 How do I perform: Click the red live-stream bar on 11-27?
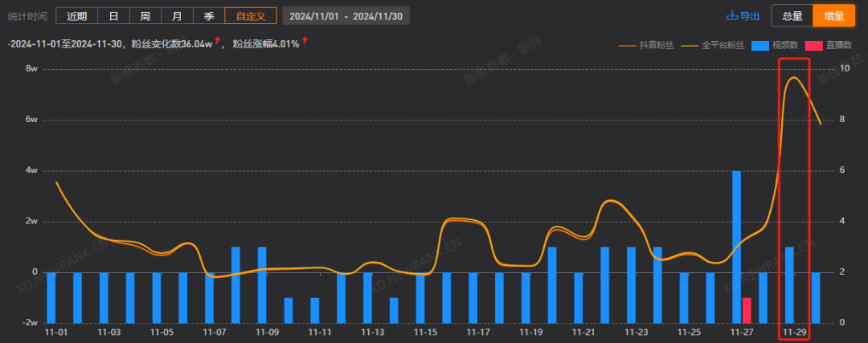[x=747, y=310]
